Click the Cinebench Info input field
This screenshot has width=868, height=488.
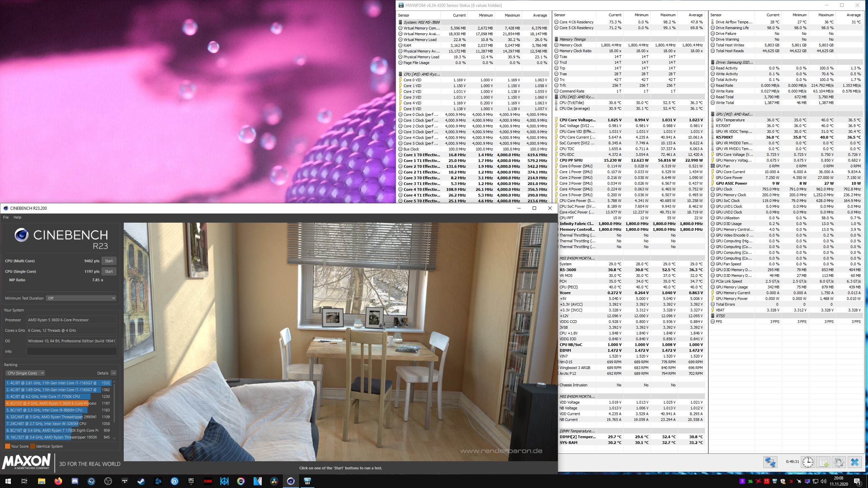pos(72,351)
